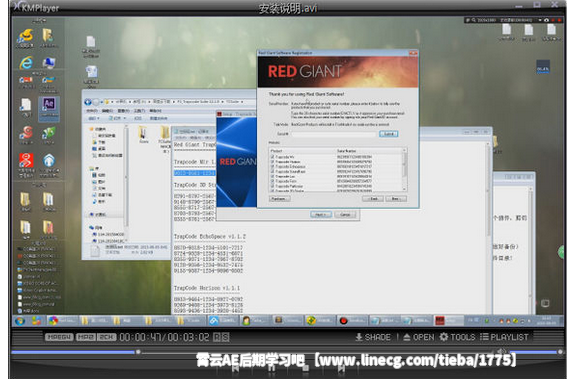Open the Windows Start orb in video
This screenshot has width=567, height=379.
(20, 321)
